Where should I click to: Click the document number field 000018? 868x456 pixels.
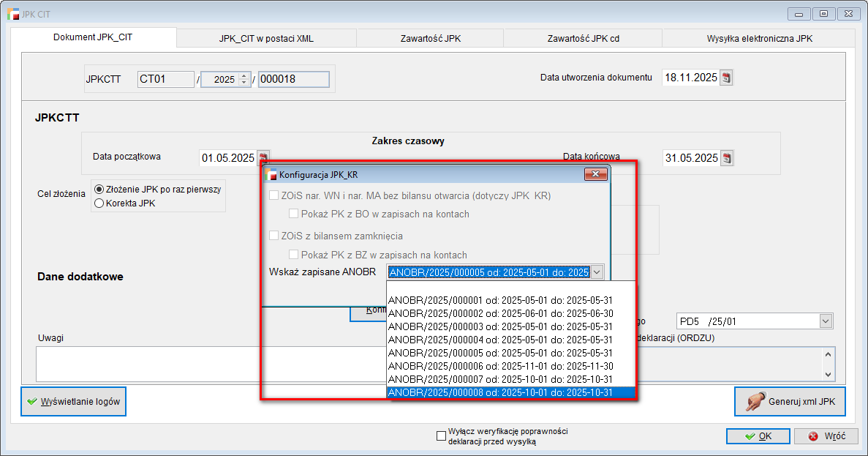coord(293,79)
